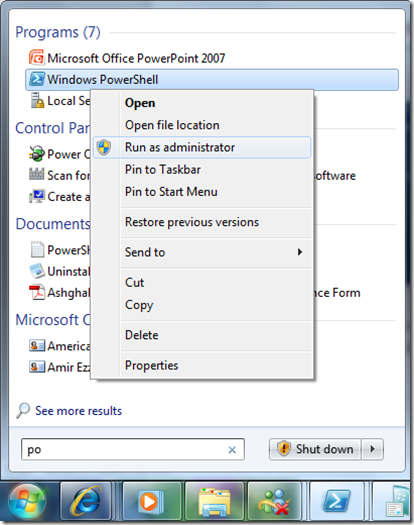Choose Restore previous versions
This screenshot has height=525, width=414.
pyautogui.click(x=202, y=222)
